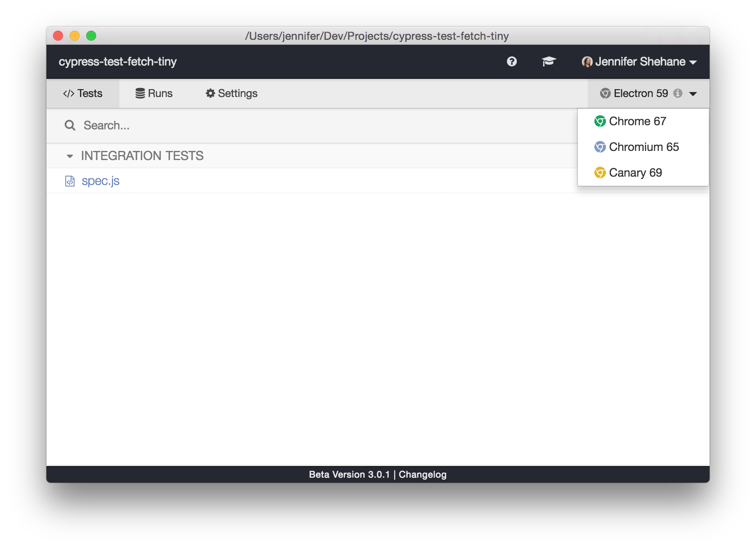756x549 pixels.
Task: Click the cypress-test-fetch-tiny project name
Action: point(118,61)
